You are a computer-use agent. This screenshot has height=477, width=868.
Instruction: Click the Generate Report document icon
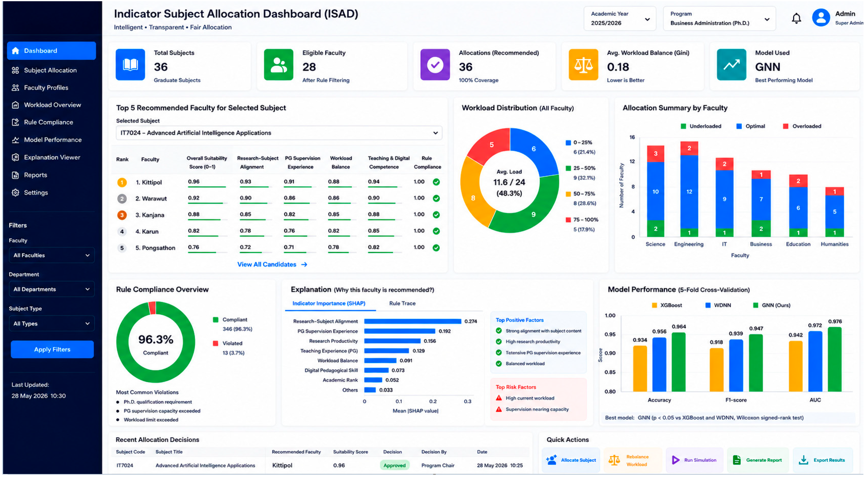[737, 460]
